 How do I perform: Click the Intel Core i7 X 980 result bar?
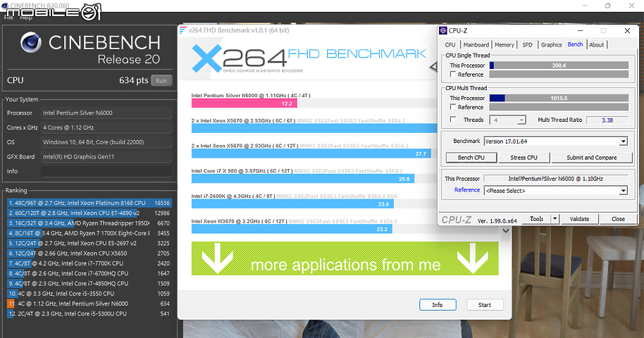coord(303,179)
